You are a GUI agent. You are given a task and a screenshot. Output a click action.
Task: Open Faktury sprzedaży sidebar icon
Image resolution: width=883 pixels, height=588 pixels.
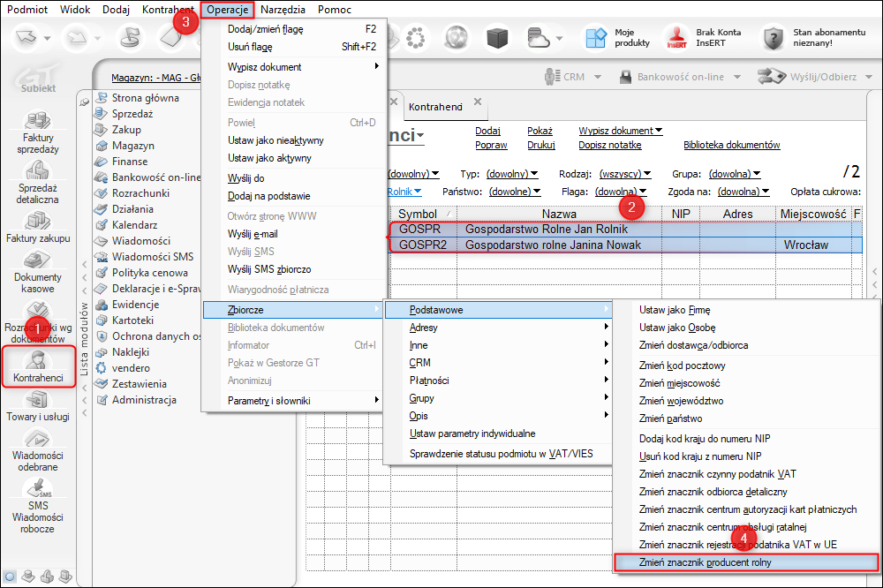coord(38,133)
